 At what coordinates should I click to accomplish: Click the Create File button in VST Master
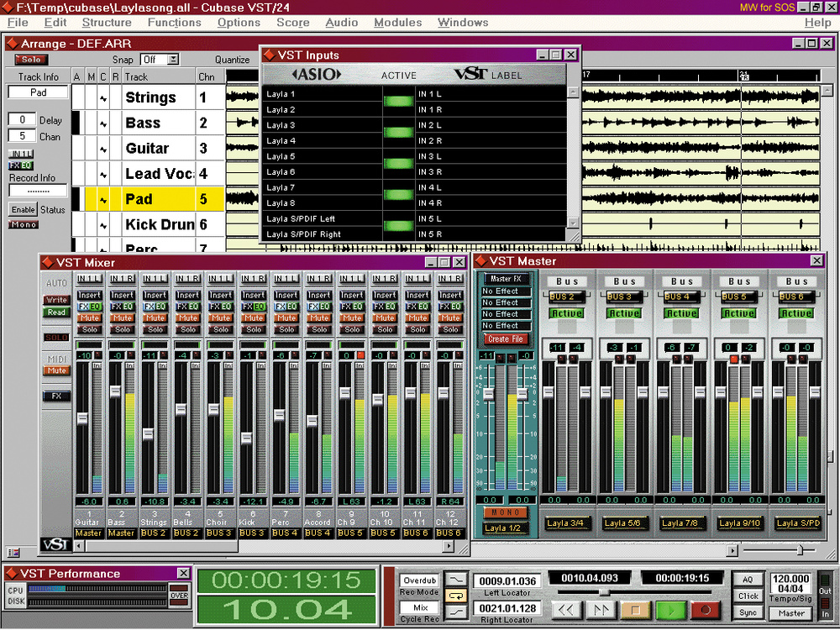click(x=505, y=339)
